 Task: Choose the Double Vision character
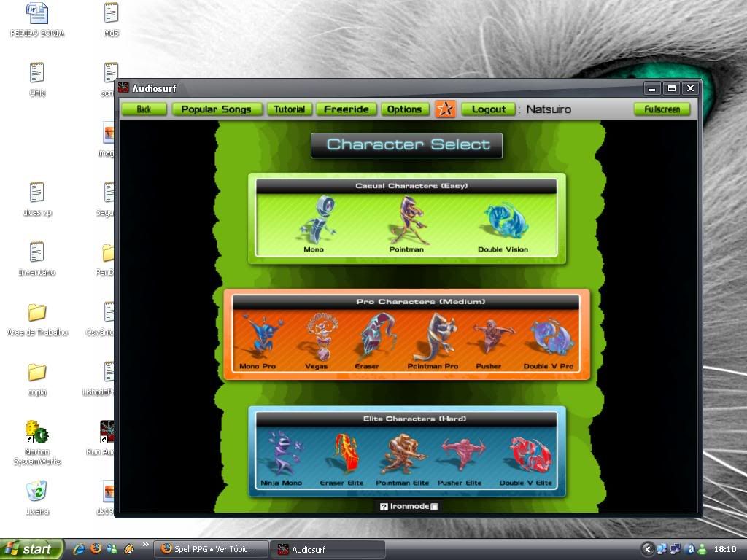503,226
